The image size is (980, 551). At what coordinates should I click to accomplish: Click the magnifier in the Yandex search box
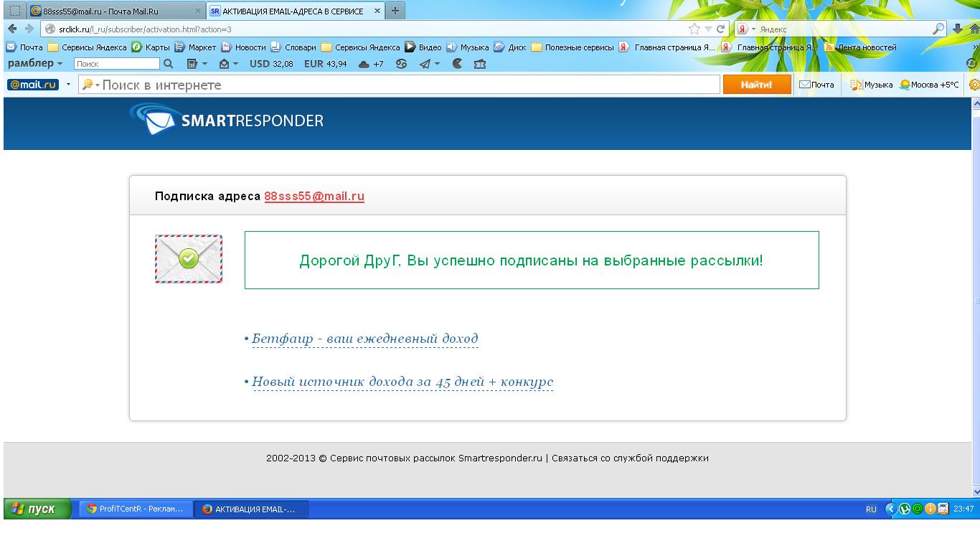point(939,29)
